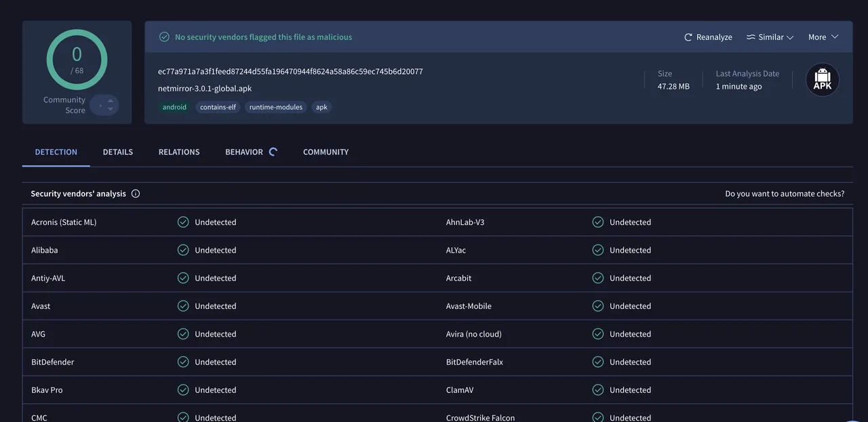Click the AhnLab-V3 vendor name

click(x=465, y=222)
